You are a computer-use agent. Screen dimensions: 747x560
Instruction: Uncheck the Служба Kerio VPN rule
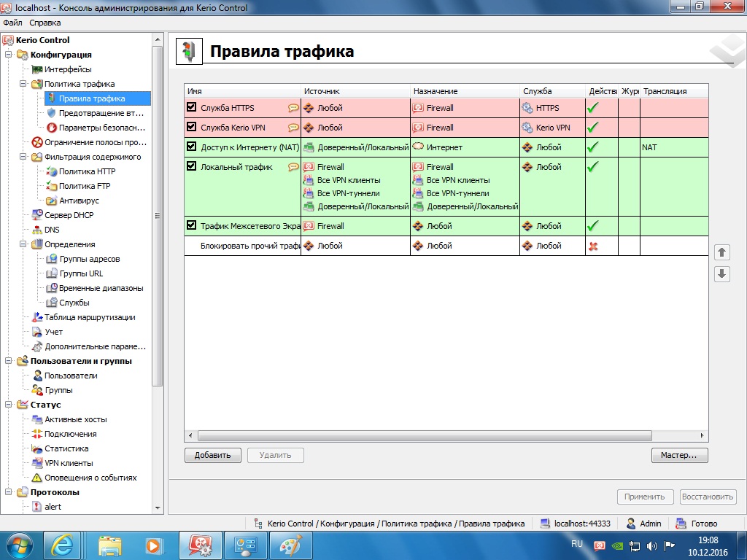192,127
